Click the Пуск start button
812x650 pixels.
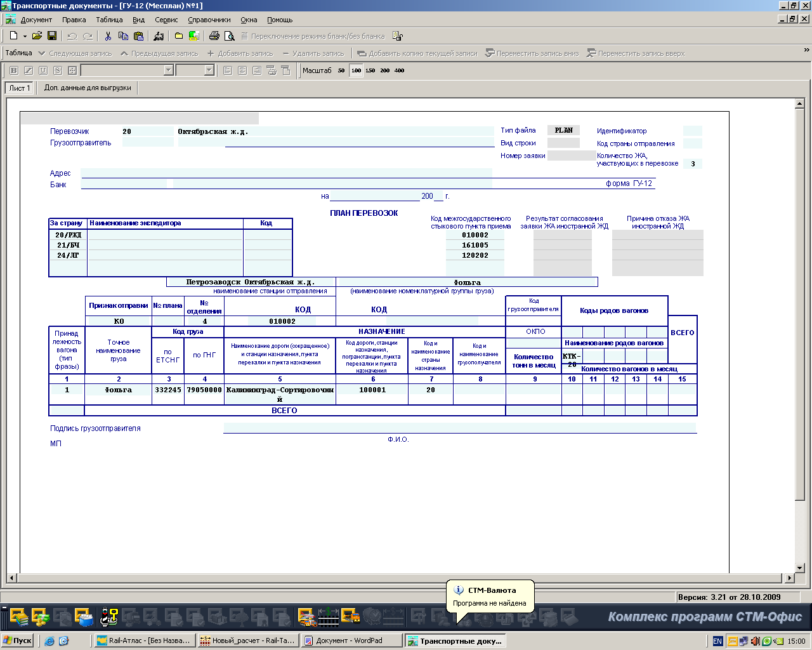17,640
